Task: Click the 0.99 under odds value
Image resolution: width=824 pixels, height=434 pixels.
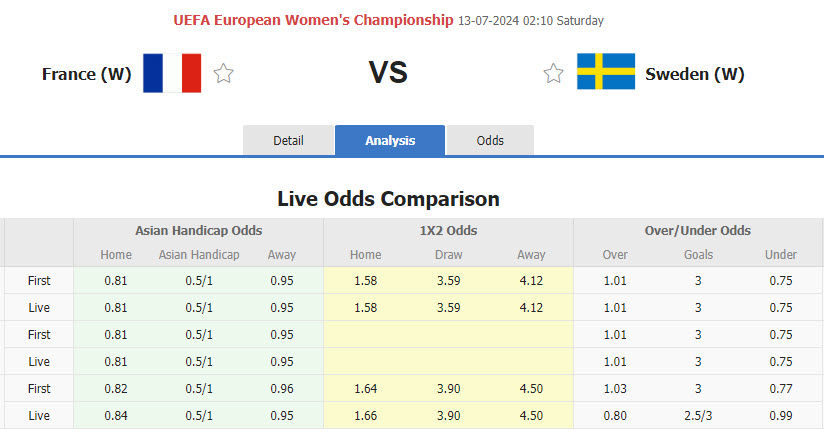Action: [781, 415]
